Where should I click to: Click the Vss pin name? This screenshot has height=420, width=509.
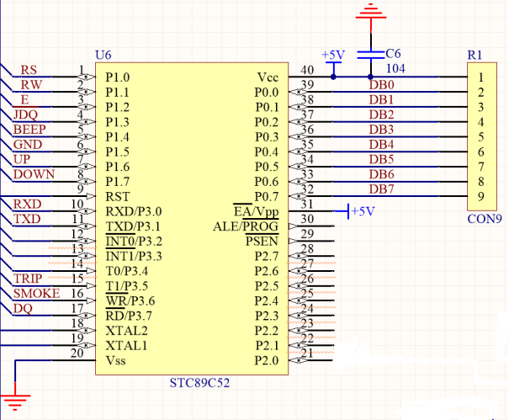point(115,360)
